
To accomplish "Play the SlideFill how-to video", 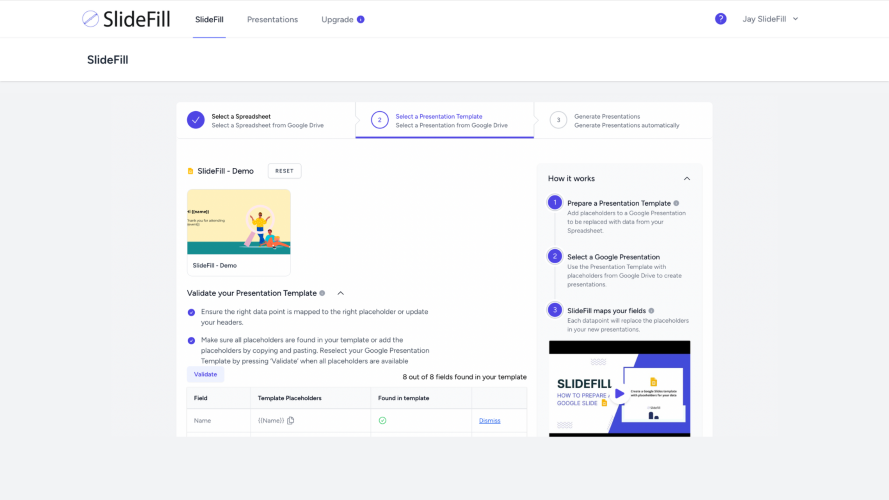I will tap(619, 393).
